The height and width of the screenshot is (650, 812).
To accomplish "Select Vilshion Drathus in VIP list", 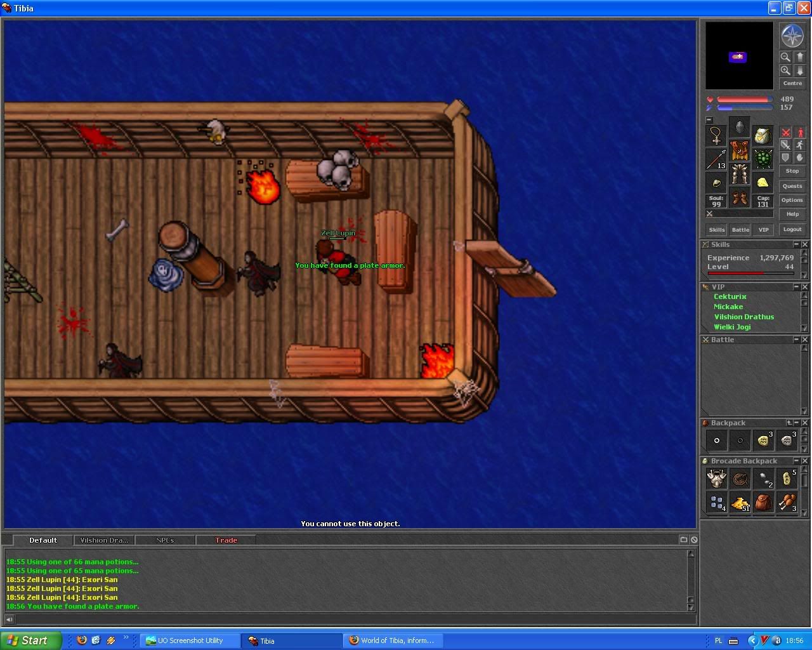I will point(743,317).
